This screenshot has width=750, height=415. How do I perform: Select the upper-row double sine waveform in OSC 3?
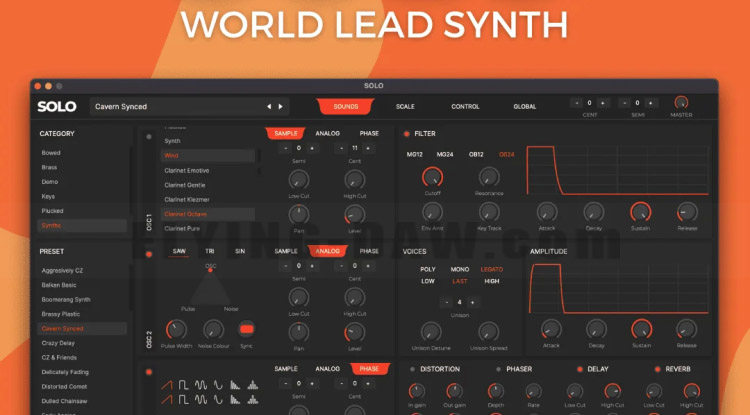201,385
